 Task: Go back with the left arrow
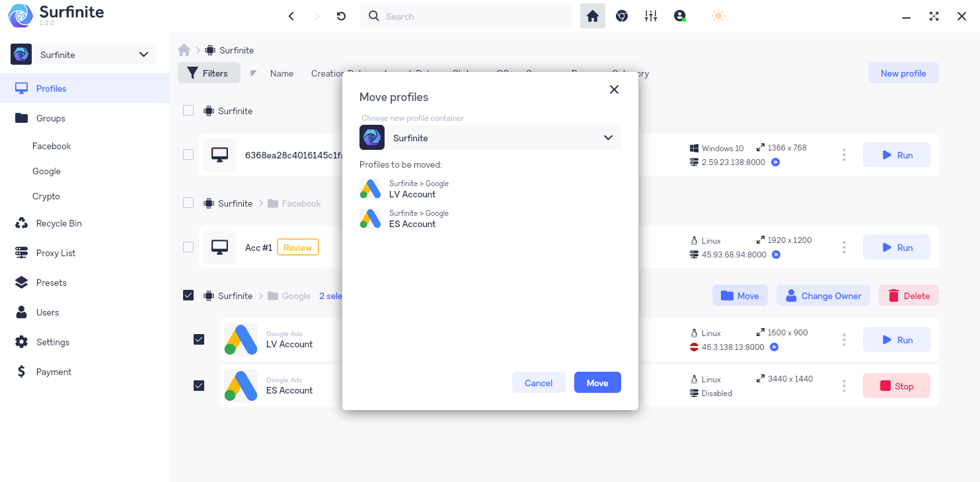(x=291, y=17)
